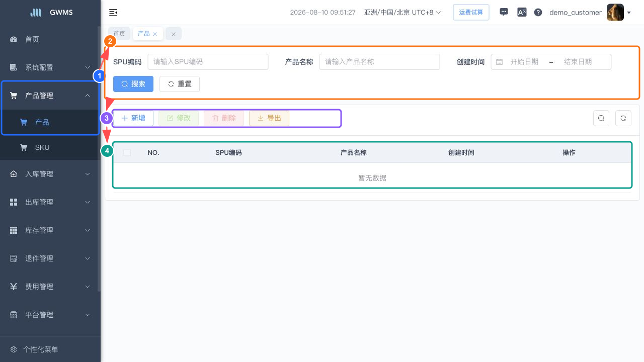Open the SKU submenu item
The image size is (644, 362).
50,147
